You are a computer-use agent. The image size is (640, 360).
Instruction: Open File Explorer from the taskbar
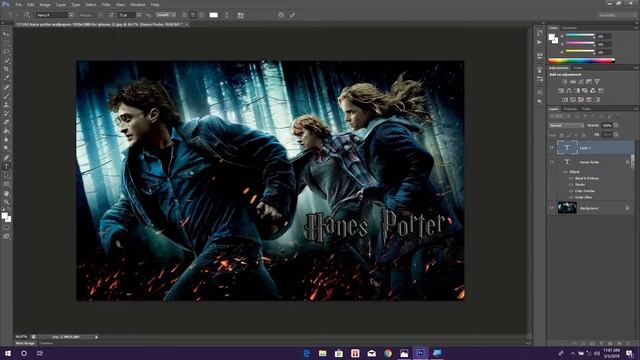click(322, 353)
